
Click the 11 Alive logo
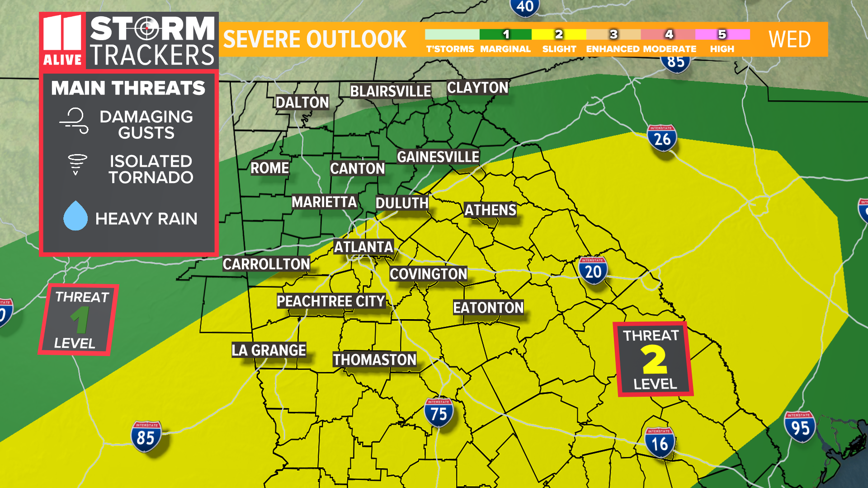click(62, 40)
